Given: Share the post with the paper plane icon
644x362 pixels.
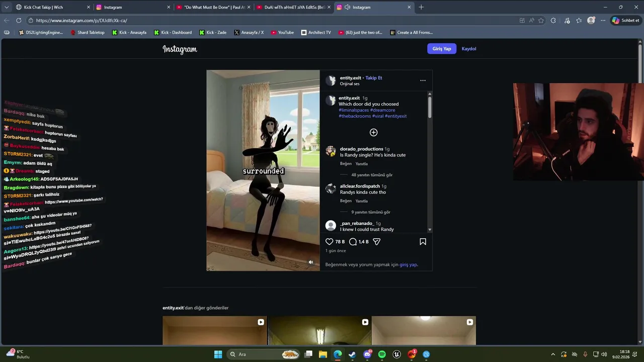Looking at the screenshot, I should (376, 242).
